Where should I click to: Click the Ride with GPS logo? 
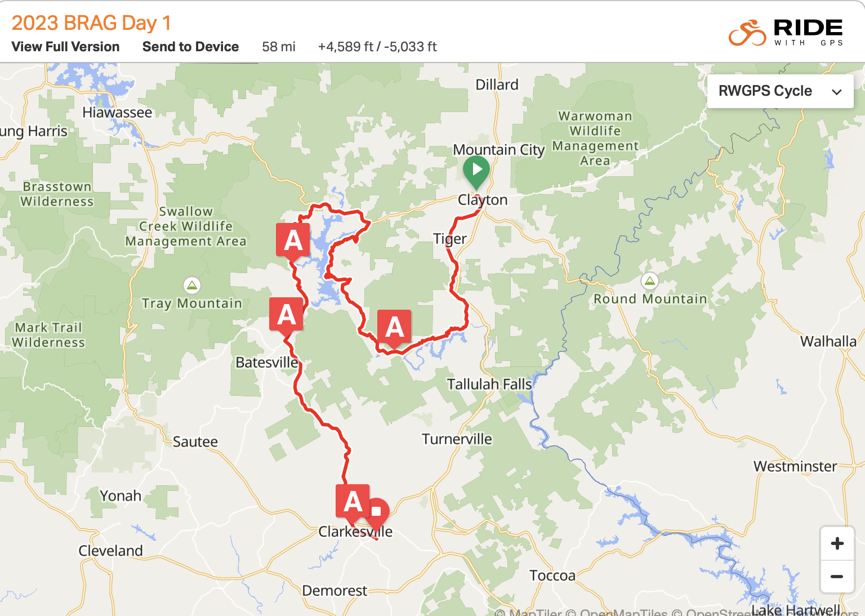tap(786, 33)
